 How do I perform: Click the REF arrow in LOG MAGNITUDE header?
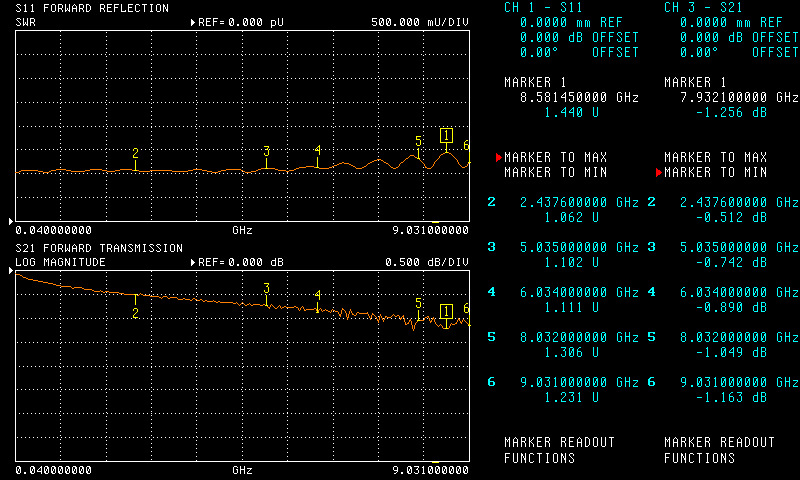click(193, 262)
